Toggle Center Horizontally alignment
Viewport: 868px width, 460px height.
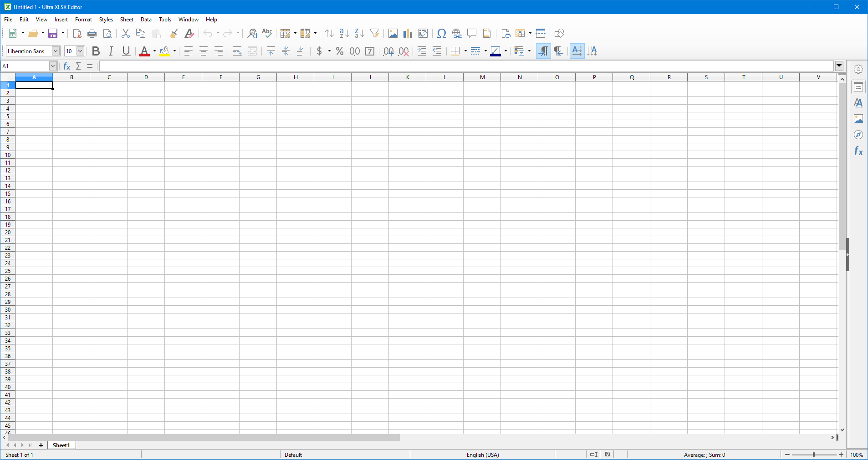tap(204, 51)
